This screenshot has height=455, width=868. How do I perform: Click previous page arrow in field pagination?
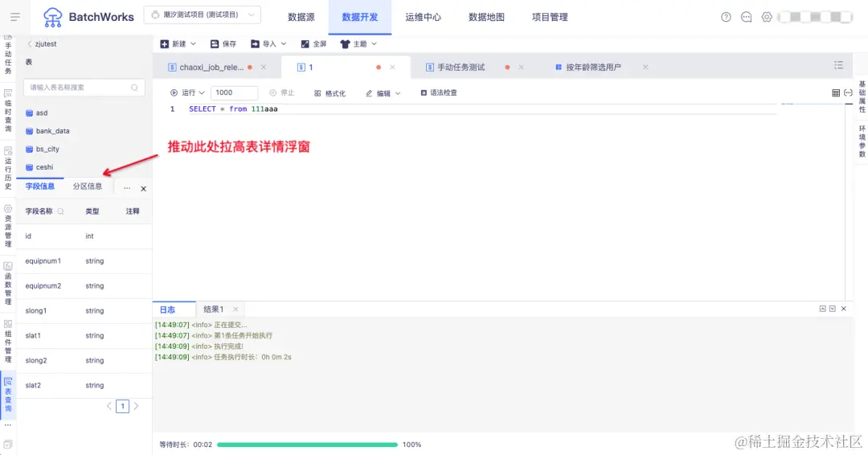click(109, 406)
